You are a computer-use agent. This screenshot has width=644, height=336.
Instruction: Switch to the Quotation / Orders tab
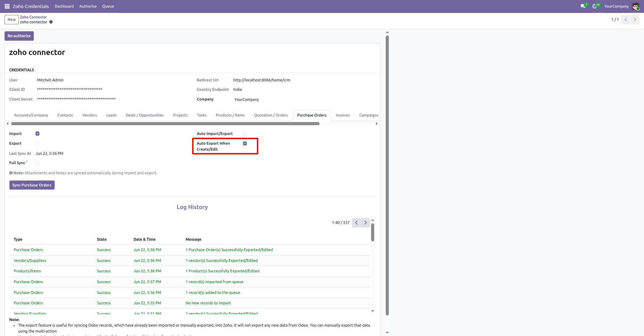(x=271, y=115)
